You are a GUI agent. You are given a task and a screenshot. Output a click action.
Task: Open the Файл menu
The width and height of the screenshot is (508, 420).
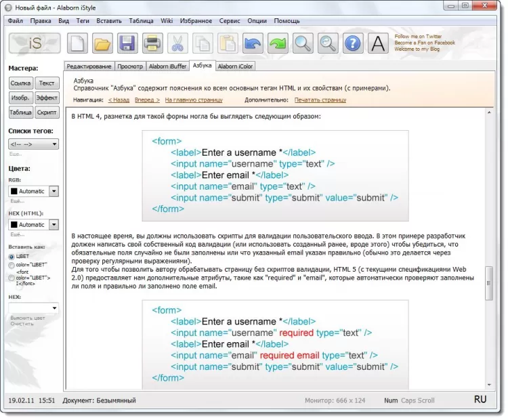point(15,21)
